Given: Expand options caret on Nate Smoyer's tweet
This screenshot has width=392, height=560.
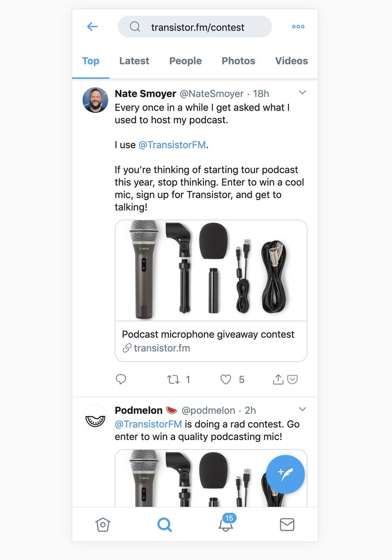Looking at the screenshot, I should point(302,93).
